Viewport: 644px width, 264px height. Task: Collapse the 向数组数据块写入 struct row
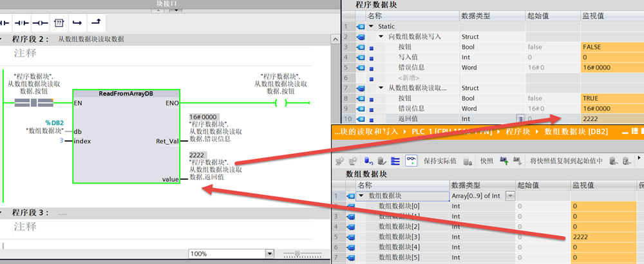point(381,37)
